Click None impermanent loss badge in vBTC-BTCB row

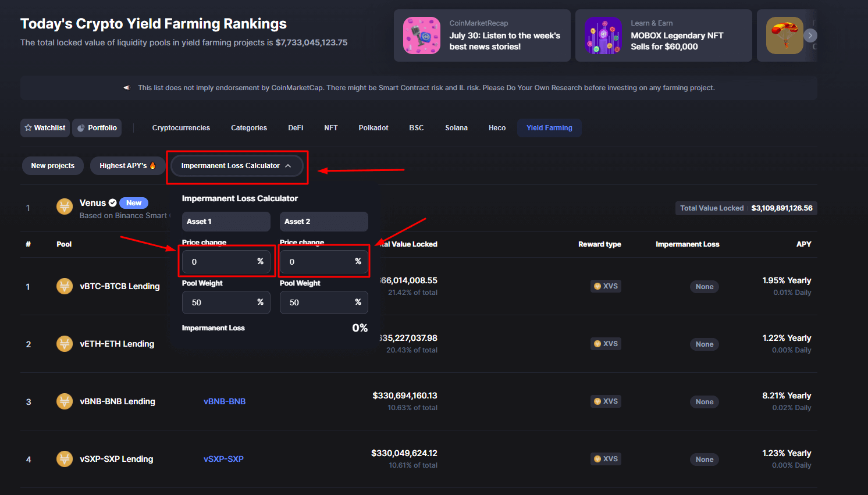705,287
